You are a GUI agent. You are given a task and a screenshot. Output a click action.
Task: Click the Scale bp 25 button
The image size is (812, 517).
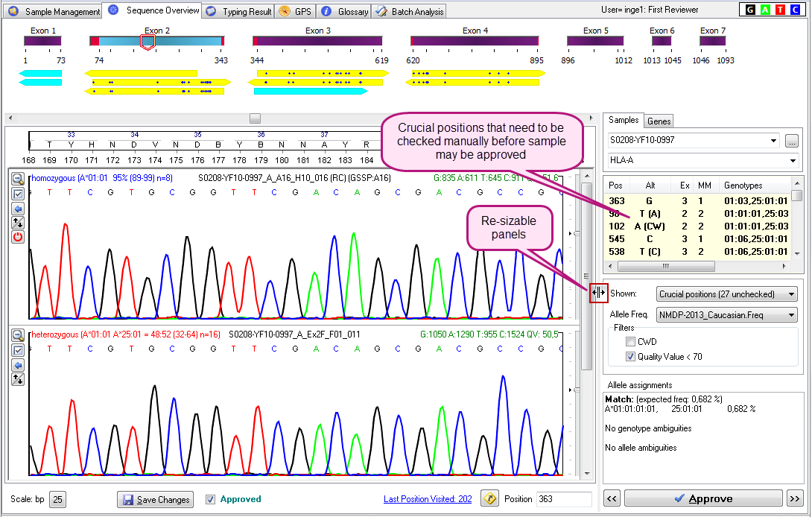pos(57,499)
